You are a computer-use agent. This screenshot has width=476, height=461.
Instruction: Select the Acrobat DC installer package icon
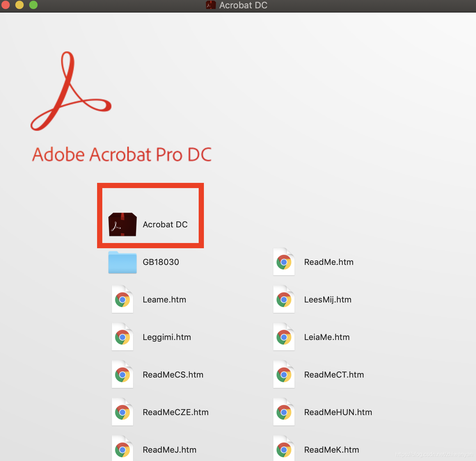coord(122,225)
